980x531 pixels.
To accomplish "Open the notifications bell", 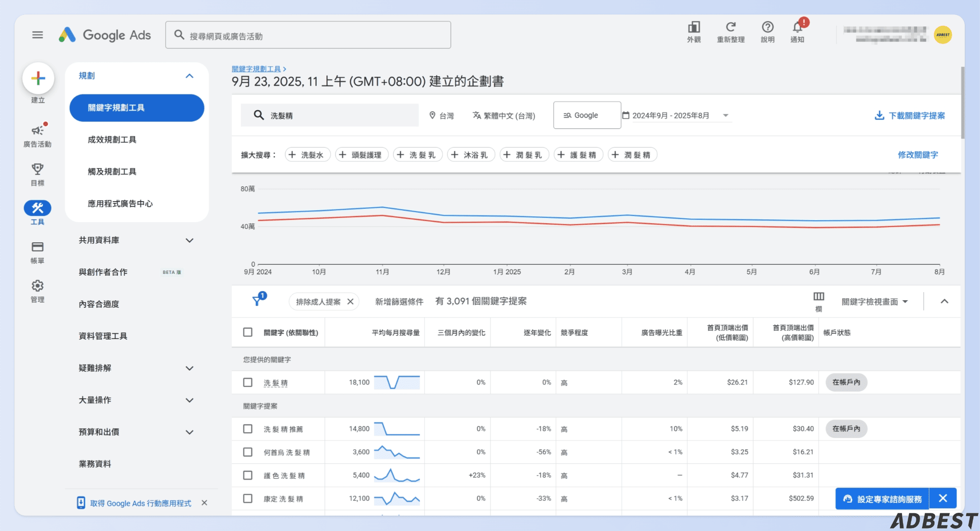I will coord(797,28).
